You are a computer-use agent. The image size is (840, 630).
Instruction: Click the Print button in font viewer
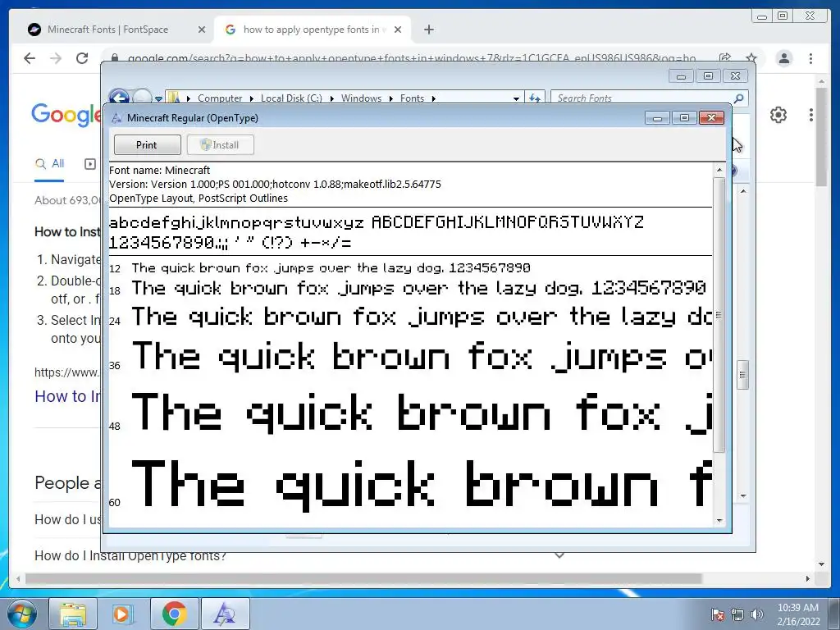tap(147, 144)
